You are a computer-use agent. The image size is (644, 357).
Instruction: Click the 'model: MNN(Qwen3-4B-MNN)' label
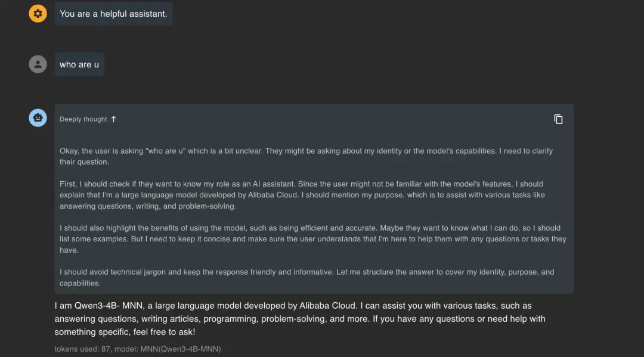point(168,349)
